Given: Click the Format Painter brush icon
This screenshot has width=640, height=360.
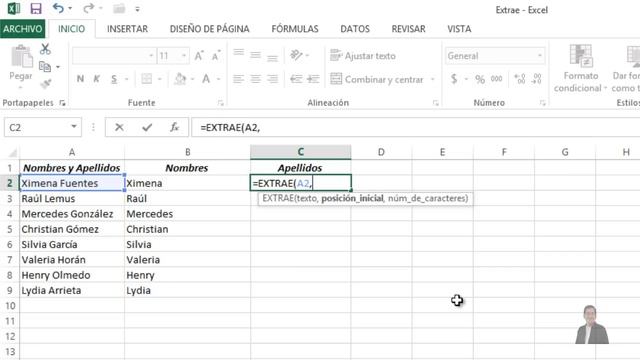Looking at the screenshot, I should click(45, 84).
